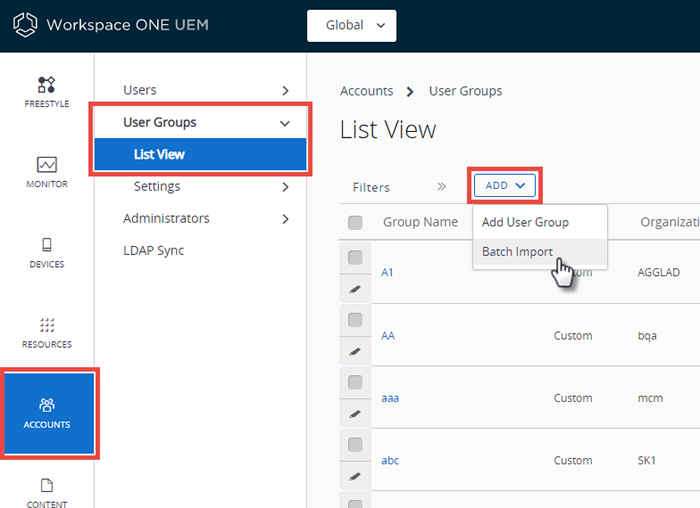Screen dimensions: 700x508
Task: Click the pencil edit icon for AA
Action: (x=355, y=352)
